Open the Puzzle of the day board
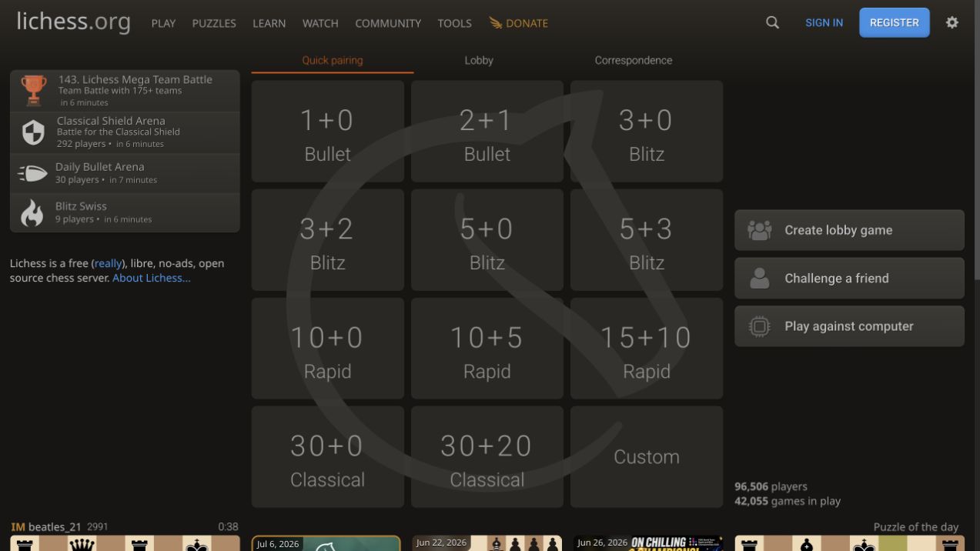The height and width of the screenshot is (551, 980). click(849, 543)
